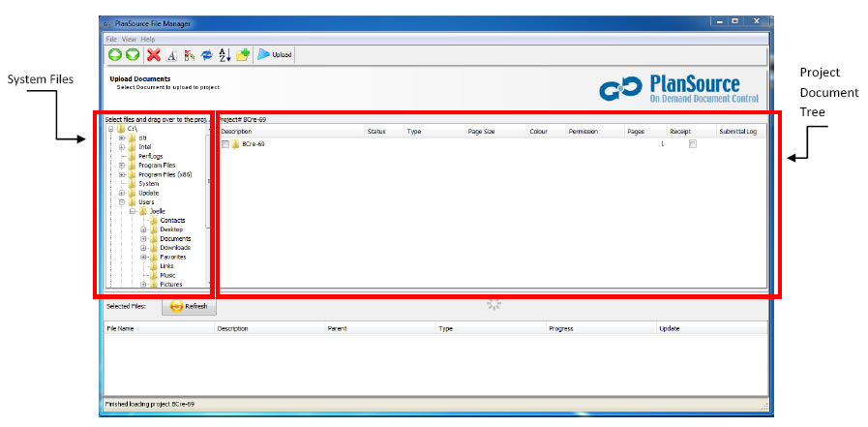Viewport: 868px width, 427px height.
Task: Open the File menu
Action: 111,40
